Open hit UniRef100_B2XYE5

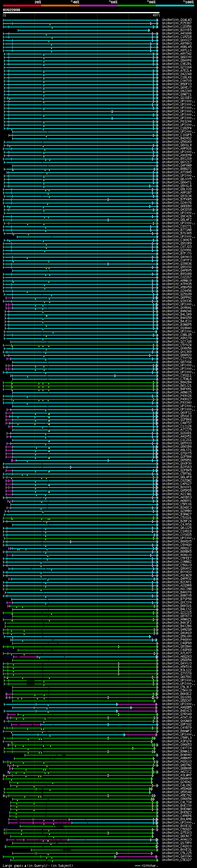tap(177, 30)
